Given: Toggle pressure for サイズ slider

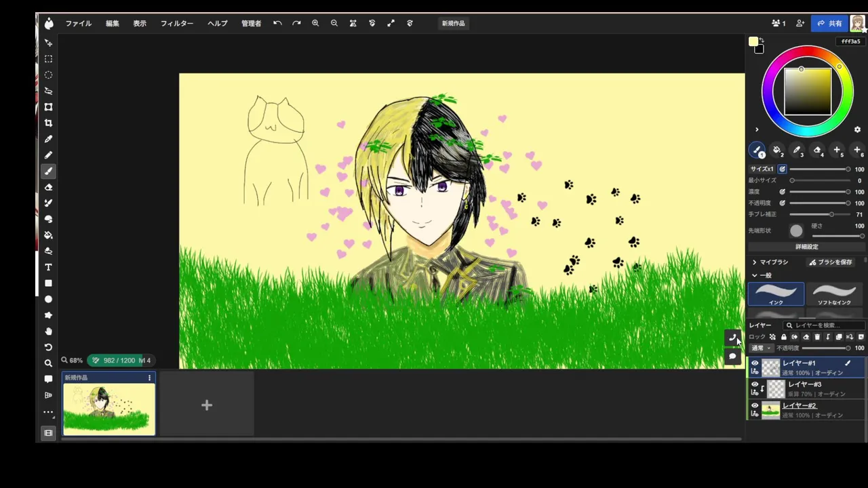Looking at the screenshot, I should (782, 169).
